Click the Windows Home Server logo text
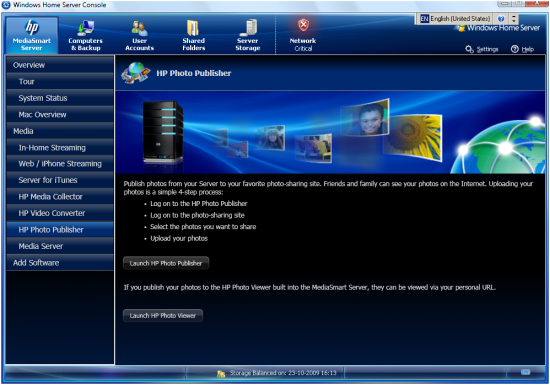550x385 pixels. (503, 28)
